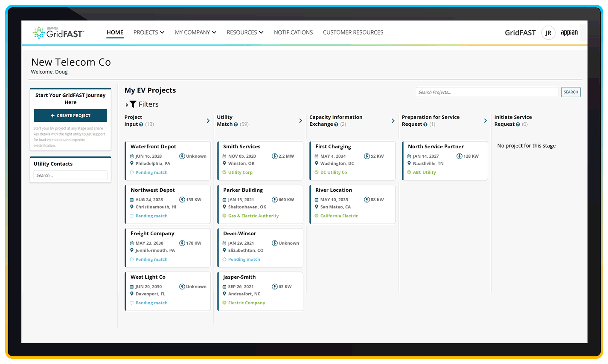Viewport: 608px width, 364px height.
Task: Click the green check icon next to Utility Corp
Action: tap(224, 173)
